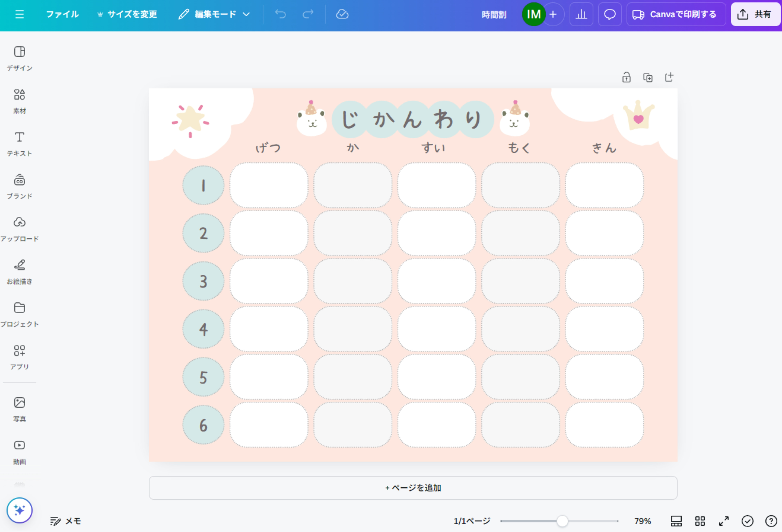Select the left bear illustration

[x=312, y=118]
